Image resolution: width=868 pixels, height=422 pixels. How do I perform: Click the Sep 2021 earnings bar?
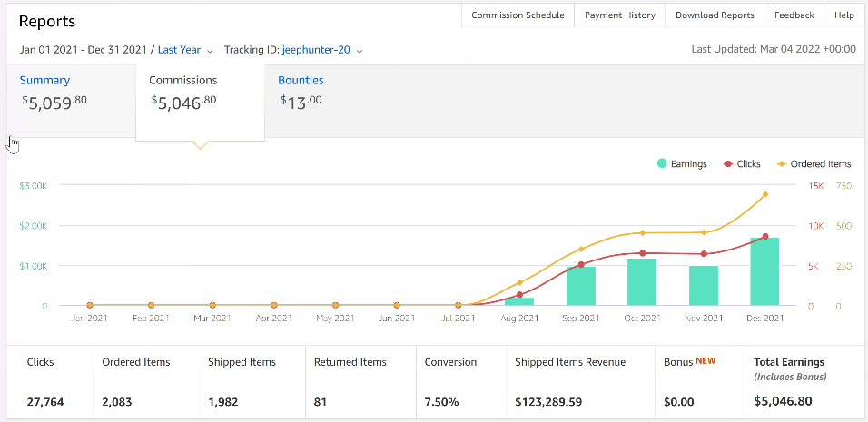click(x=581, y=286)
